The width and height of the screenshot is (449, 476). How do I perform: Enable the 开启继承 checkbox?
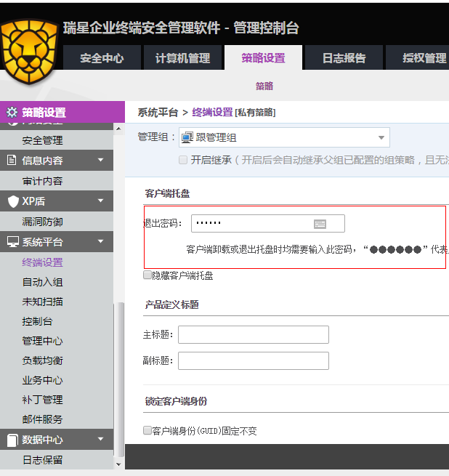(x=183, y=160)
